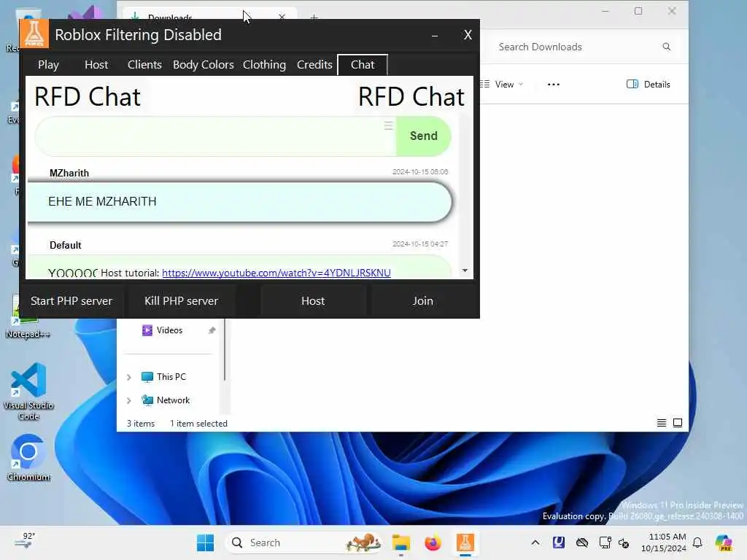Select the Body Colors tab
747x560 pixels.
(203, 65)
